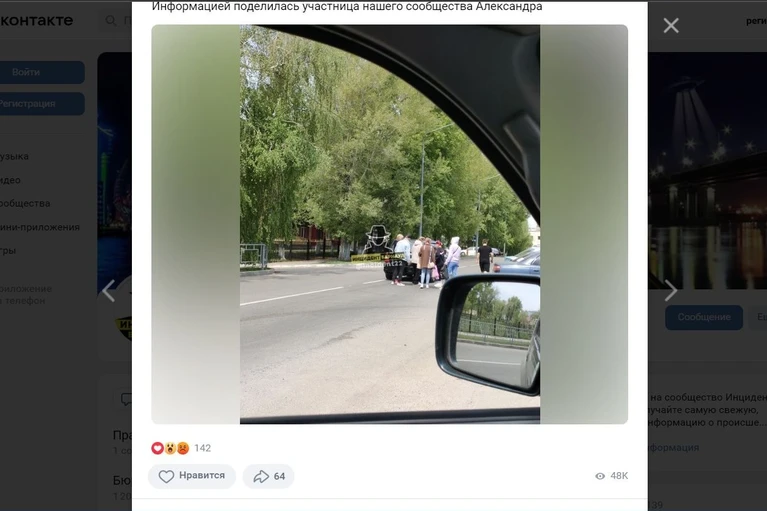Go to previous post with left arrow
Image resolution: width=767 pixels, height=511 pixels.
pyautogui.click(x=108, y=290)
